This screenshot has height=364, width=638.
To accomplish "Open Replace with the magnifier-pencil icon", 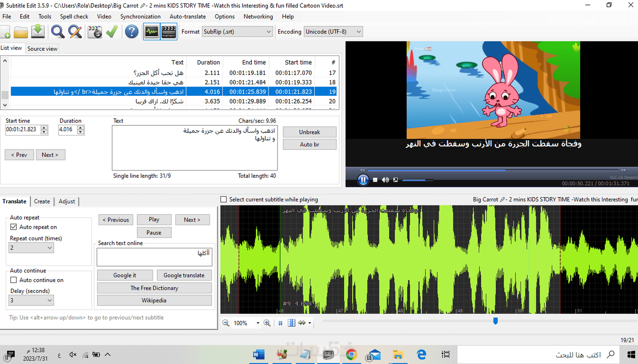I will point(75,32).
